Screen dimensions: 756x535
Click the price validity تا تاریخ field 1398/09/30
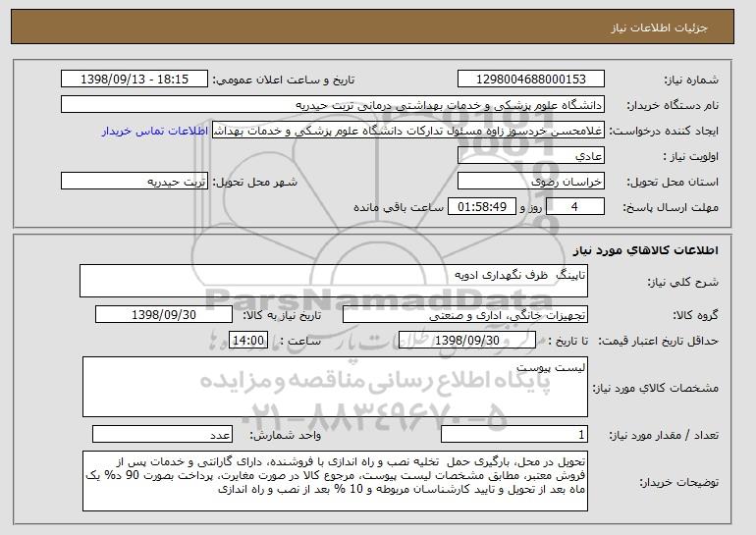click(467, 341)
